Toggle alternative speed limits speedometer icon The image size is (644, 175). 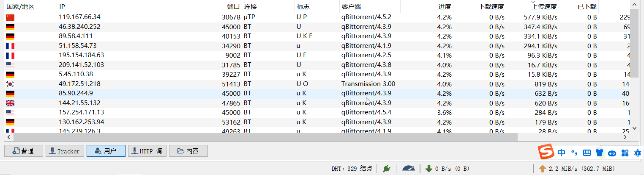[409, 169]
